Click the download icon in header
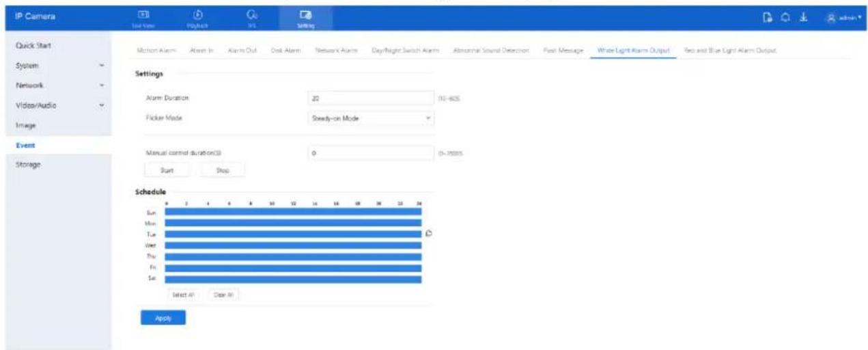This screenshot has height=350, width=868. [804, 18]
